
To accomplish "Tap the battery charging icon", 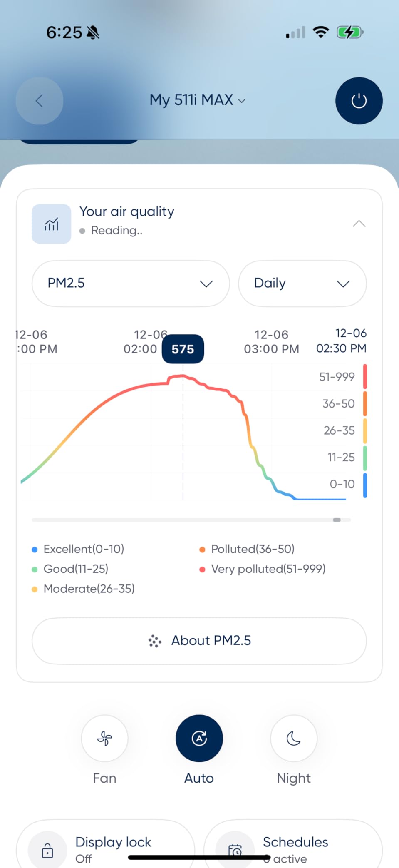I will [x=349, y=32].
